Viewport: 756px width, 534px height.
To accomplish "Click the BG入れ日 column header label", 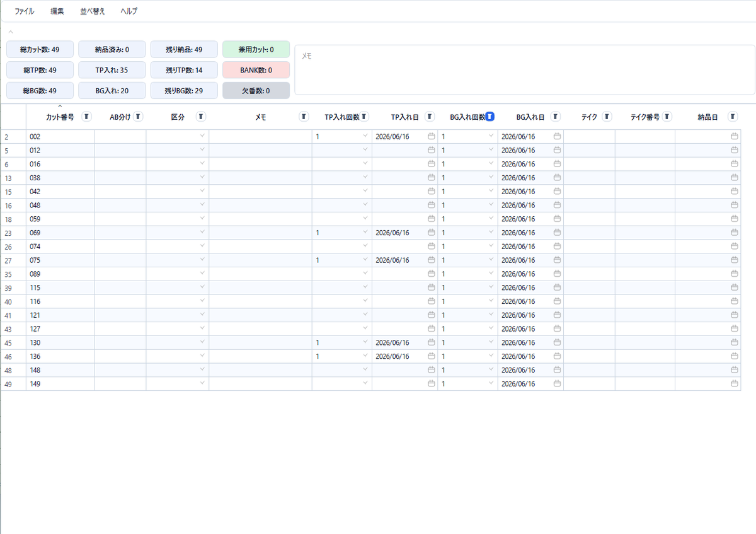I will 530,117.
